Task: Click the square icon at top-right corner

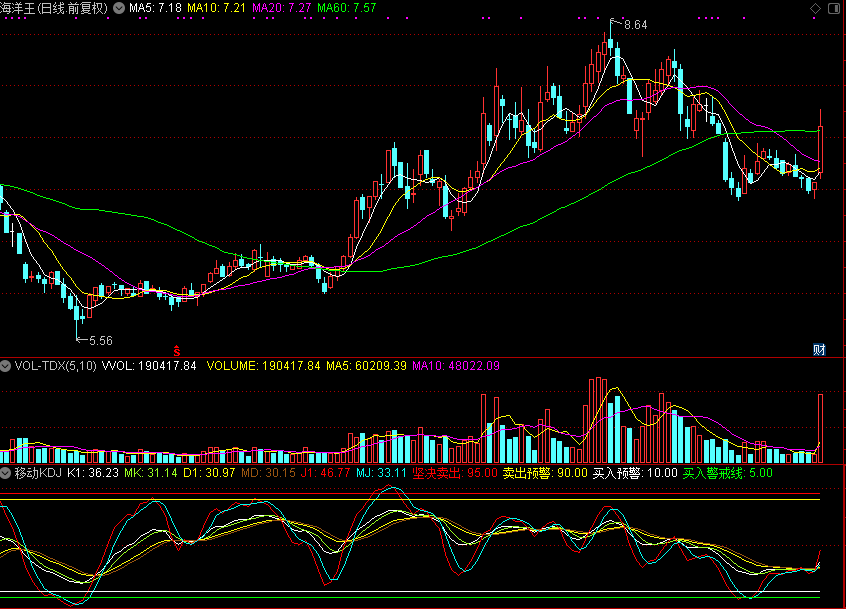Action: pos(836,8)
